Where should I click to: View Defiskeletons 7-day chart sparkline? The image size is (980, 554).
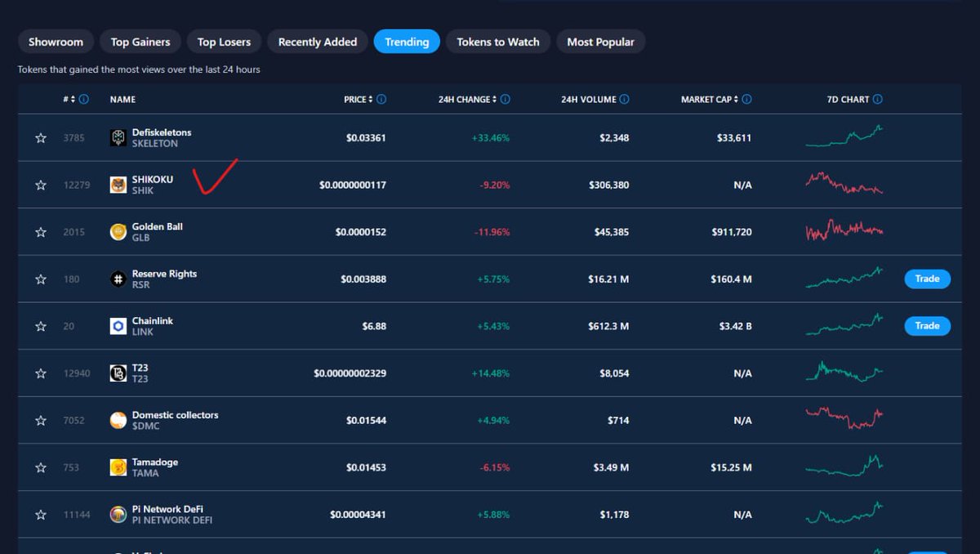[844, 136]
